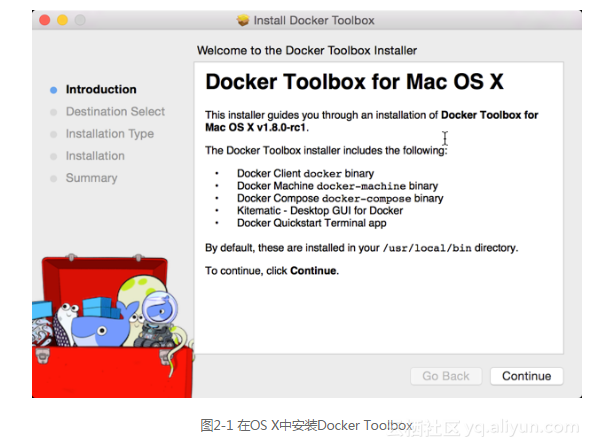The height and width of the screenshot is (448, 590).
Task: Click the Continue button
Action: pos(526,376)
